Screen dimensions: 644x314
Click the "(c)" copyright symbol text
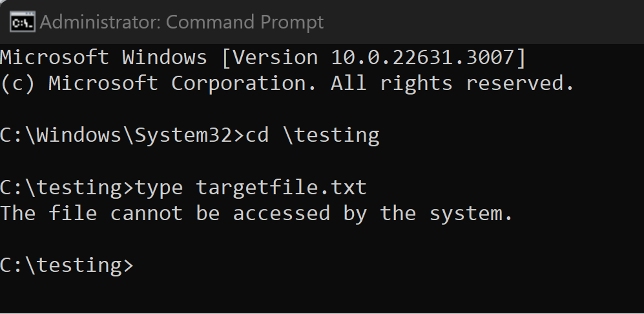17,83
